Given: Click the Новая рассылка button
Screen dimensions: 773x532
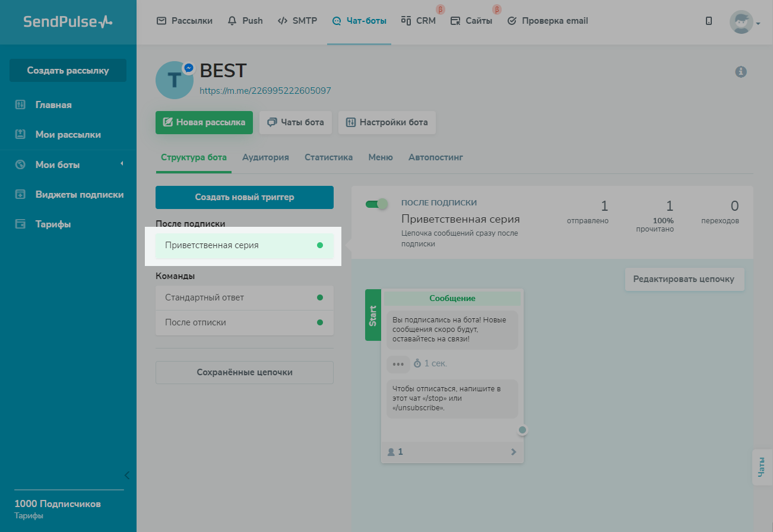Looking at the screenshot, I should click(204, 122).
